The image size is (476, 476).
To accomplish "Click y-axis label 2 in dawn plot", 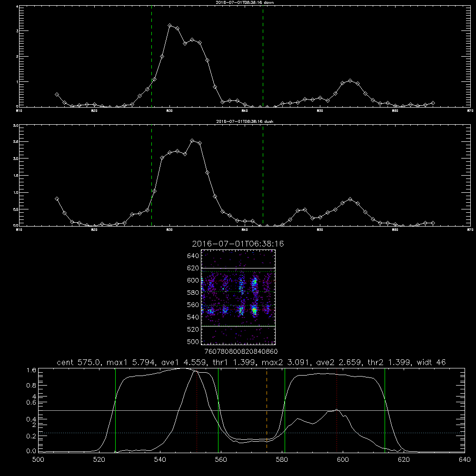I will click(x=17, y=57).
